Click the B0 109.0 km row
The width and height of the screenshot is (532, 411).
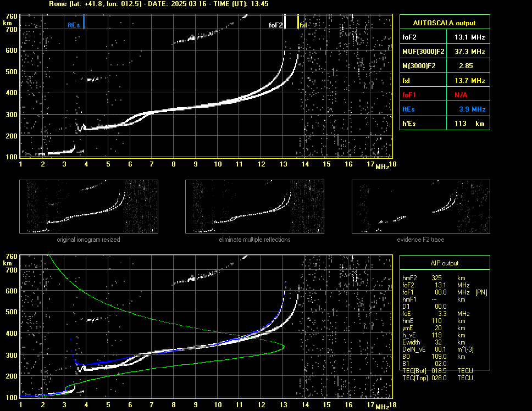pos(434,357)
